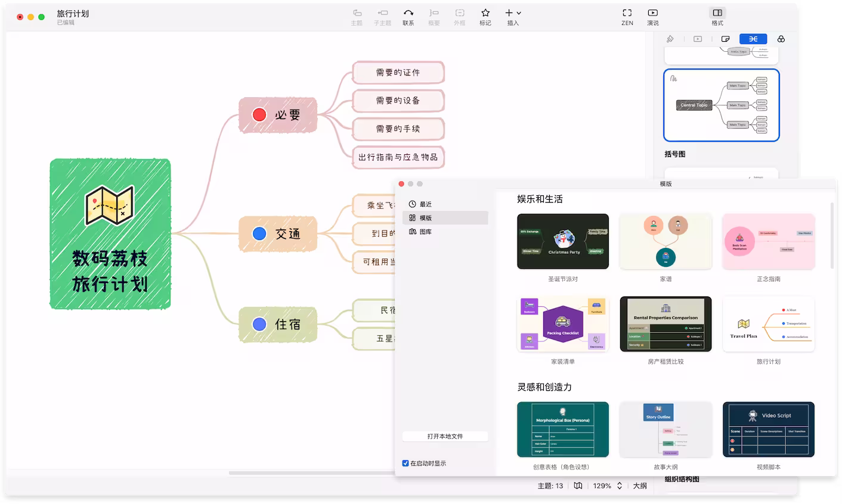Screen dimensions: 842x504
Task: Open the 旅行计划 Travel Plan template thumbnail
Action: 769,323
